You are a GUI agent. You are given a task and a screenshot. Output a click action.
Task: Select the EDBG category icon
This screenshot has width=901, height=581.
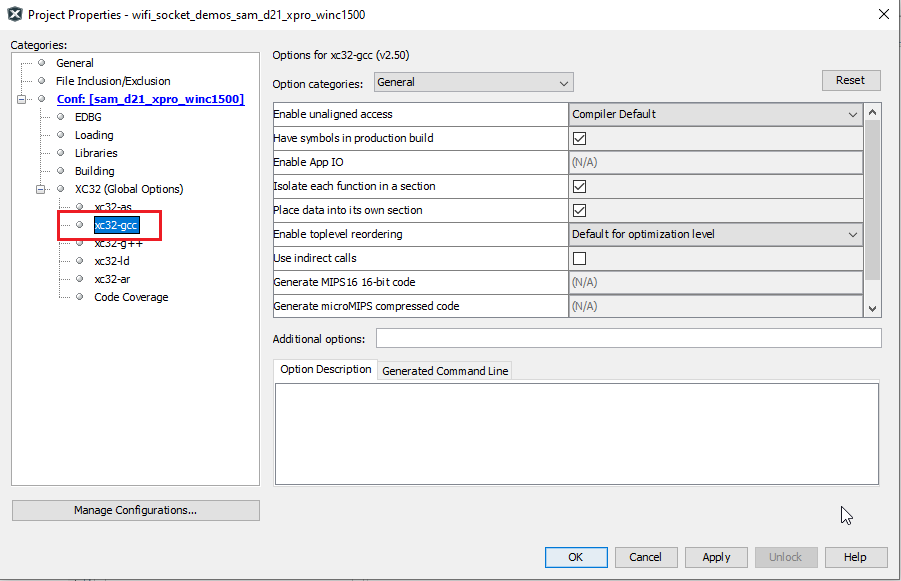click(60, 116)
